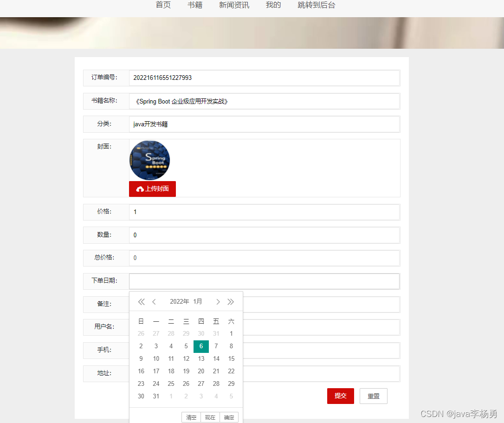The image size is (504, 423).
Task: Click 跳转到后台 navigation link
Action: 316,5
